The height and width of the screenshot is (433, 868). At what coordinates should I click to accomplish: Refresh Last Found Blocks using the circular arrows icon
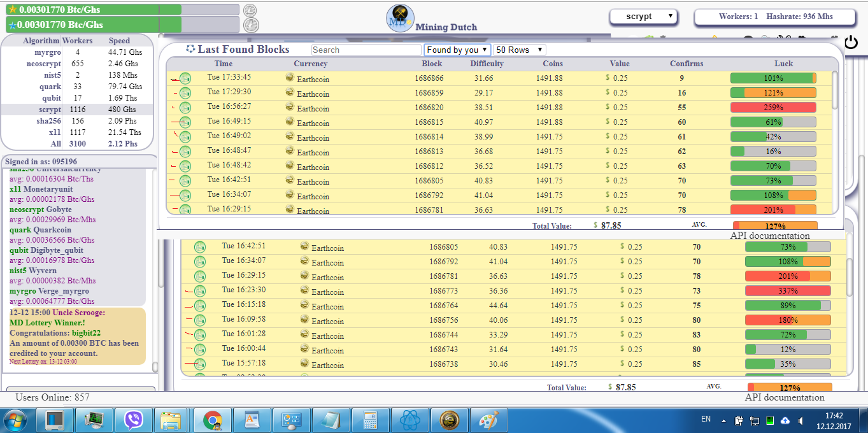point(190,49)
